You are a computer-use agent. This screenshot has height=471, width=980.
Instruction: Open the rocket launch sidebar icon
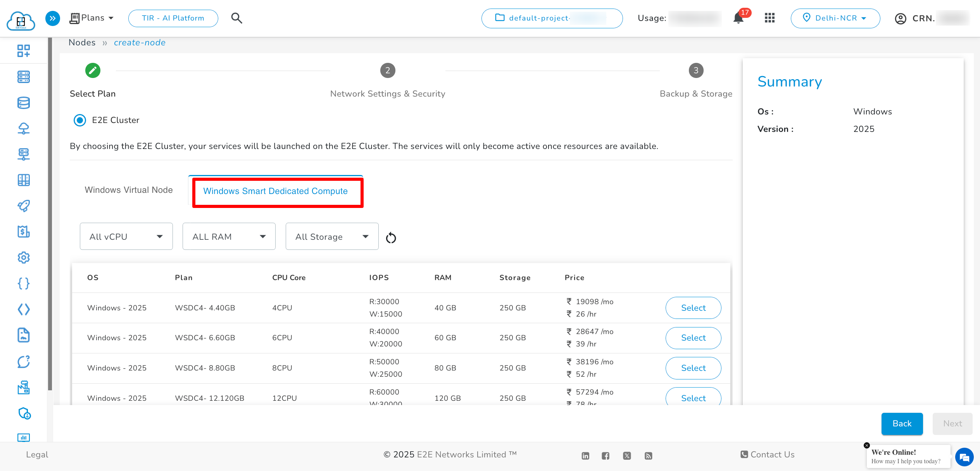pos(24,206)
